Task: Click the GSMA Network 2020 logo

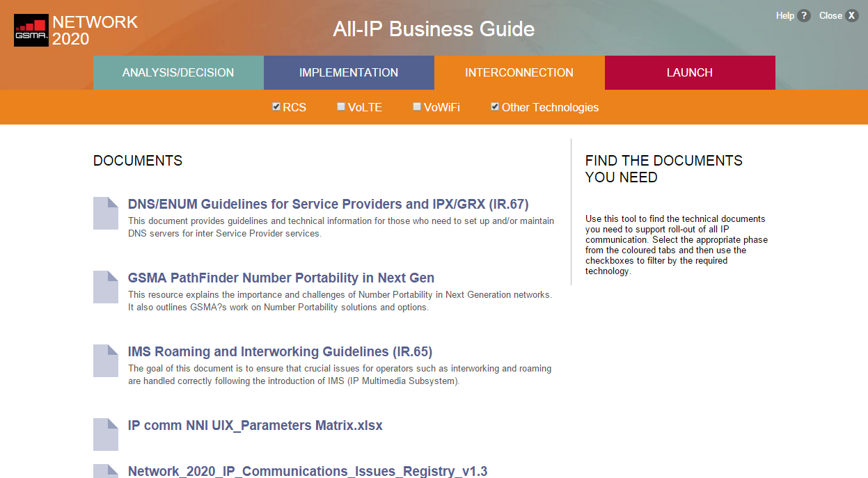Action: (76, 31)
